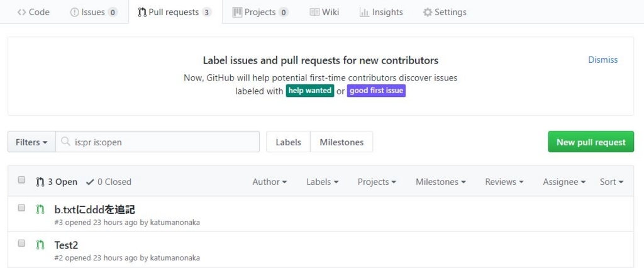Click the Wiki book icon

(x=314, y=12)
